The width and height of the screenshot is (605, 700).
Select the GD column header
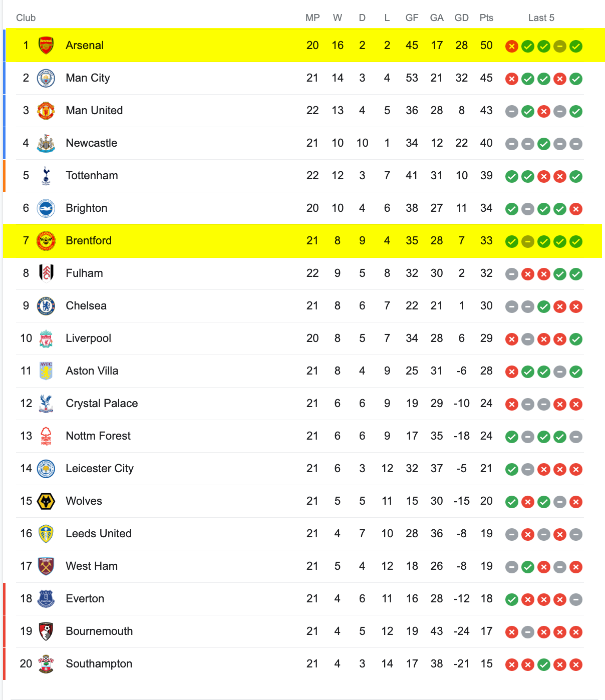point(461,18)
